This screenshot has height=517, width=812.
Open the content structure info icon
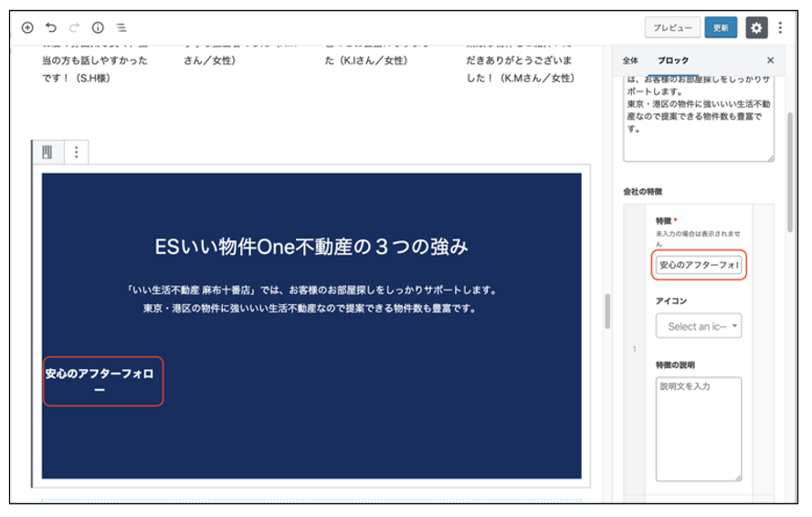click(98, 28)
